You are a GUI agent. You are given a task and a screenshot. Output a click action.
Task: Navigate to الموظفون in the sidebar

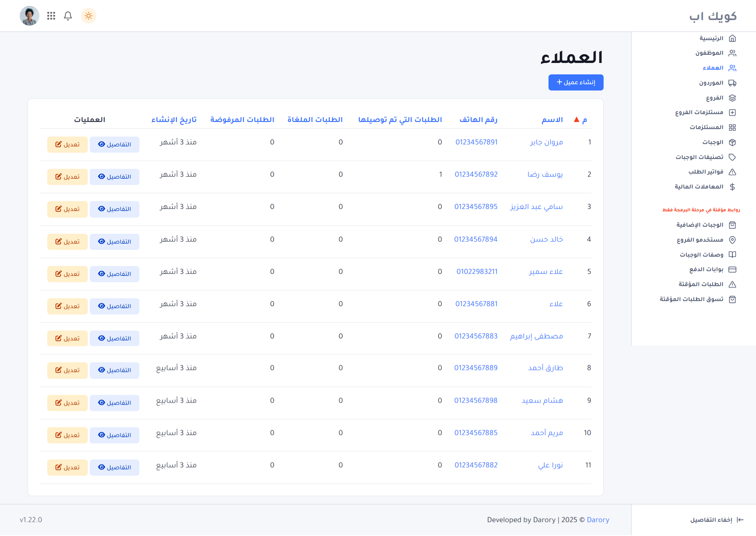click(713, 53)
